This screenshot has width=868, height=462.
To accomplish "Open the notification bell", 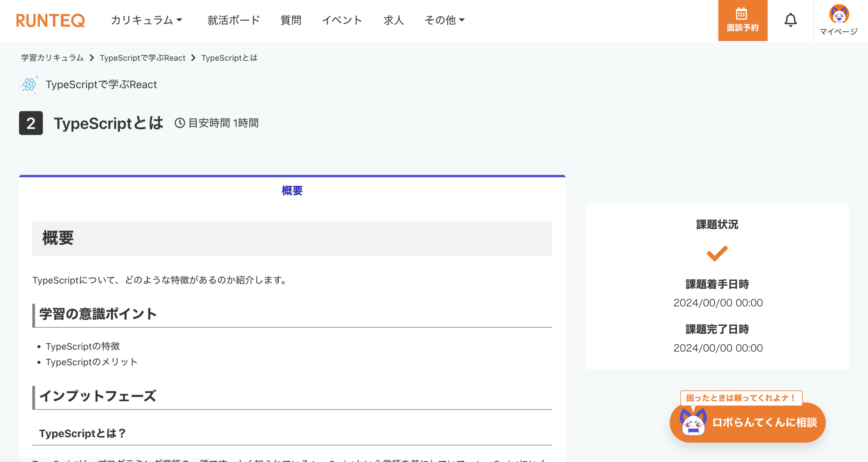I will (x=790, y=20).
